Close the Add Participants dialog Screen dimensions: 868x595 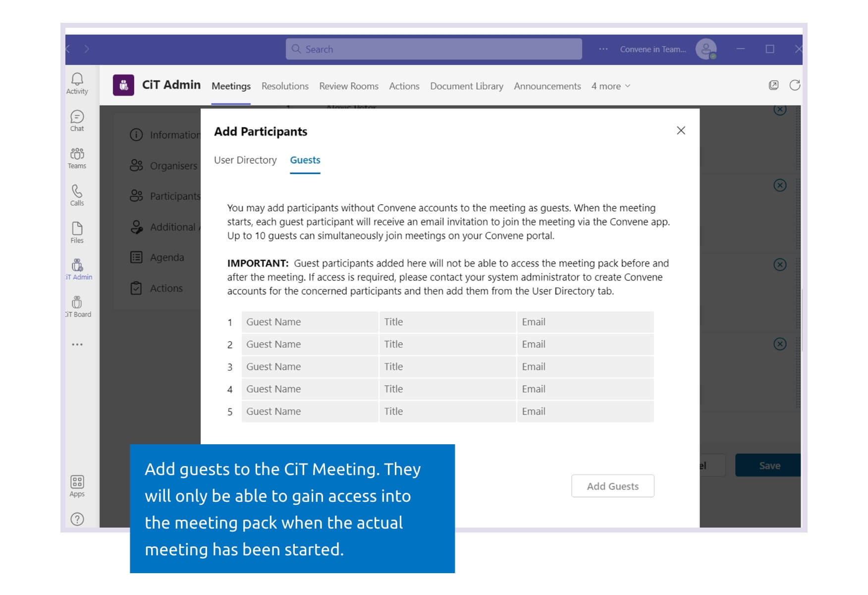click(681, 130)
